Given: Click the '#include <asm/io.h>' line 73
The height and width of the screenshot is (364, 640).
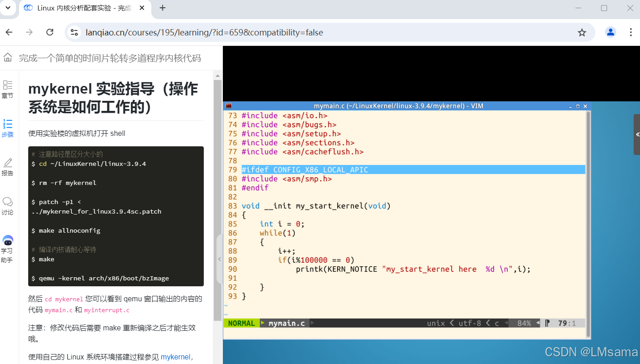Looking at the screenshot, I should pyautogui.click(x=284, y=115).
